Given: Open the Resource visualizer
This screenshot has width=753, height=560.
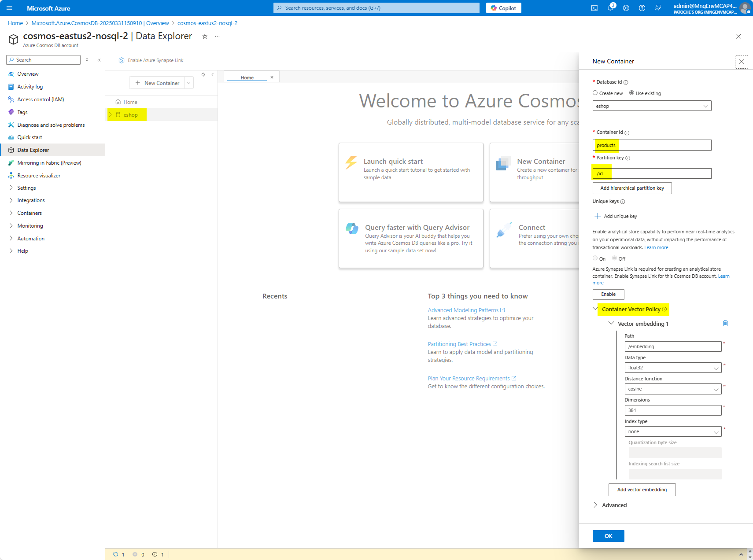Looking at the screenshot, I should (39, 175).
